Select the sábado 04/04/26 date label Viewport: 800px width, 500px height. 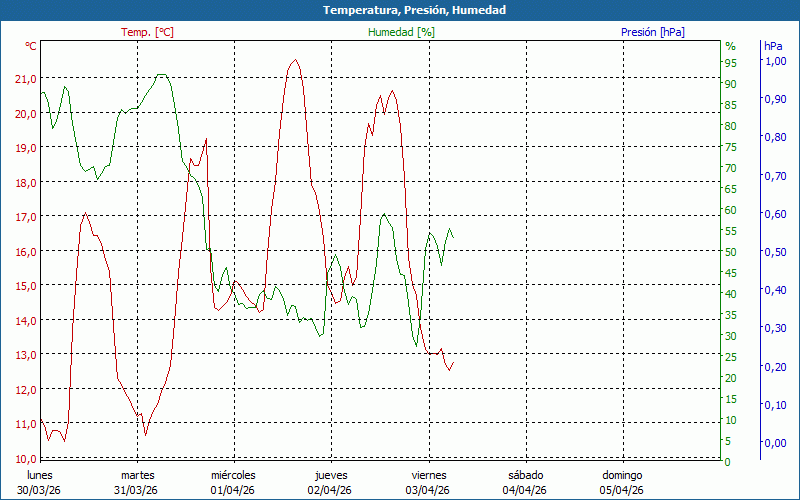point(525,482)
